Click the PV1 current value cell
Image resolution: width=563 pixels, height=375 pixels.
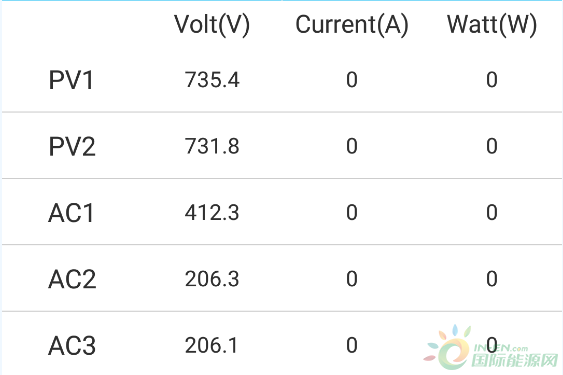(352, 79)
